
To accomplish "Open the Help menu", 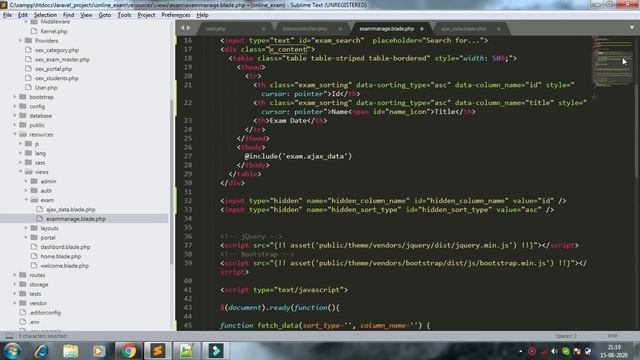I will [x=202, y=15].
